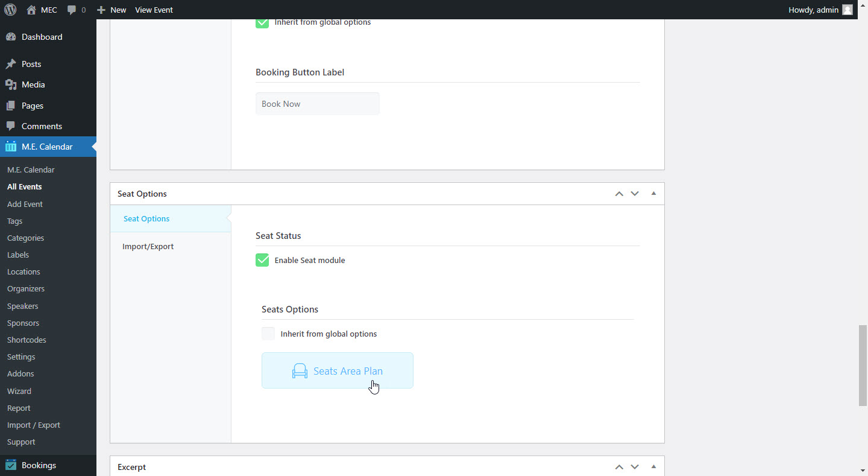Click the page vertical scrollbar thumb
The height and width of the screenshot is (476, 868).
[x=863, y=366]
